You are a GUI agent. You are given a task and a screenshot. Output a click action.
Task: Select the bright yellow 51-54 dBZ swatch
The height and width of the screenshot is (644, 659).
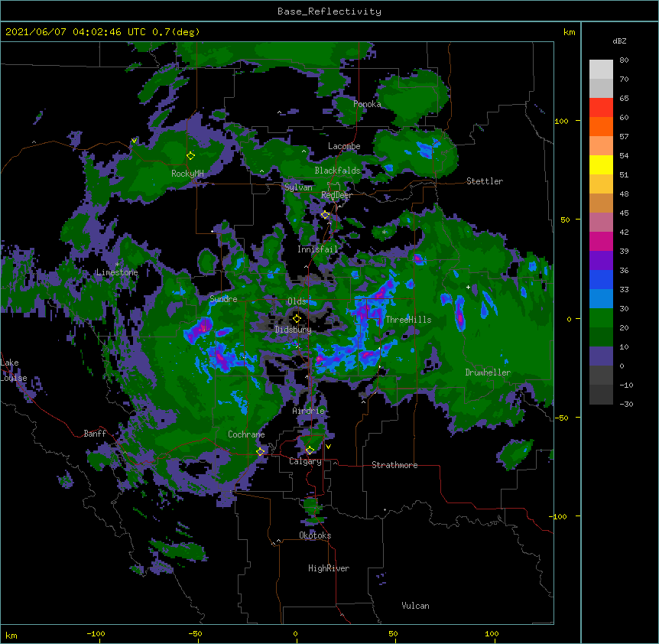coord(601,164)
